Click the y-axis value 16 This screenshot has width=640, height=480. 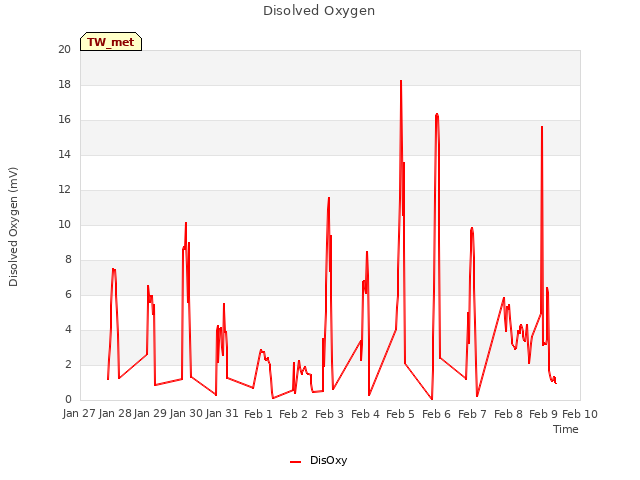(64, 120)
